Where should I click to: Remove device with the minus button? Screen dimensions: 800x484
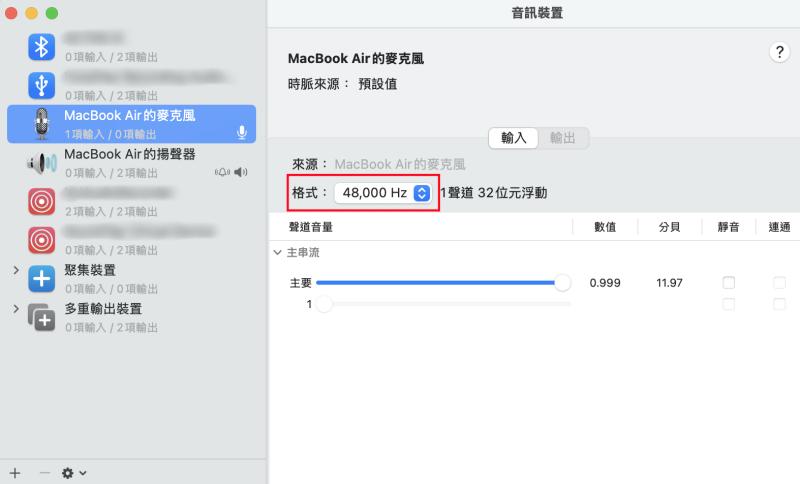(x=44, y=473)
